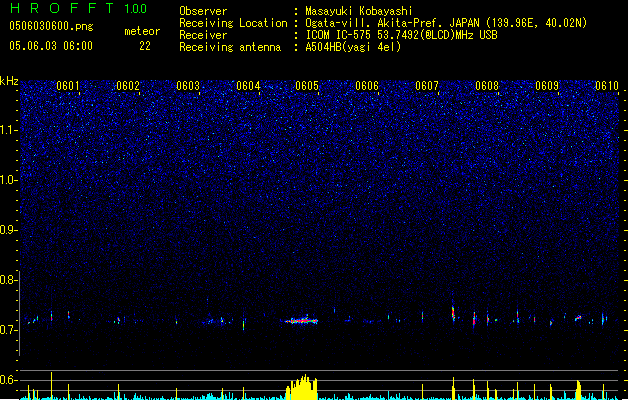The height and width of the screenshot is (400, 629).
Task: Click the 0604 time marker
Action: [248, 86]
